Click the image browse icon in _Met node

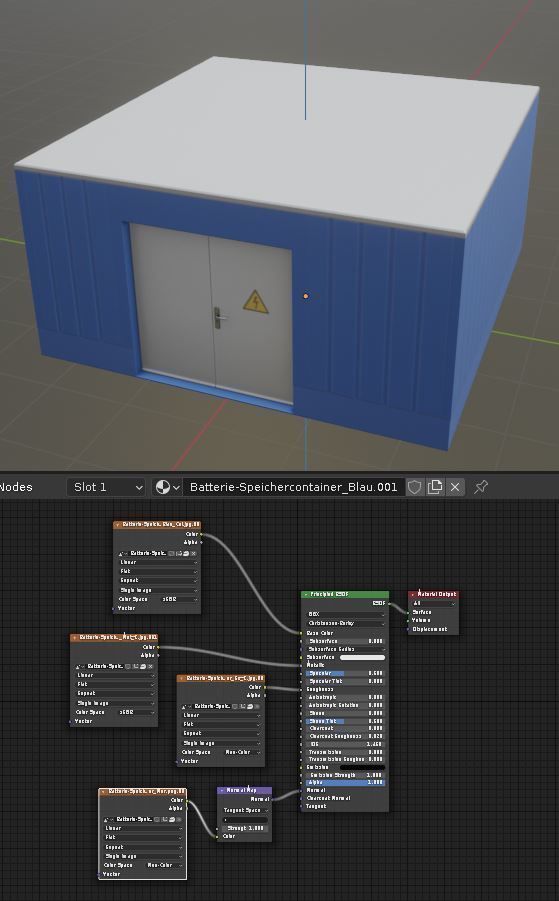(x=80, y=667)
